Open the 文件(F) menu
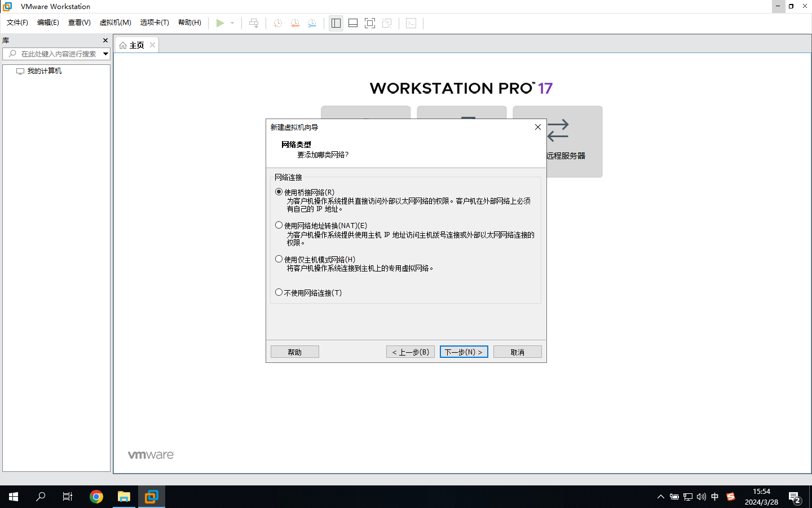The image size is (812, 508). coord(17,23)
